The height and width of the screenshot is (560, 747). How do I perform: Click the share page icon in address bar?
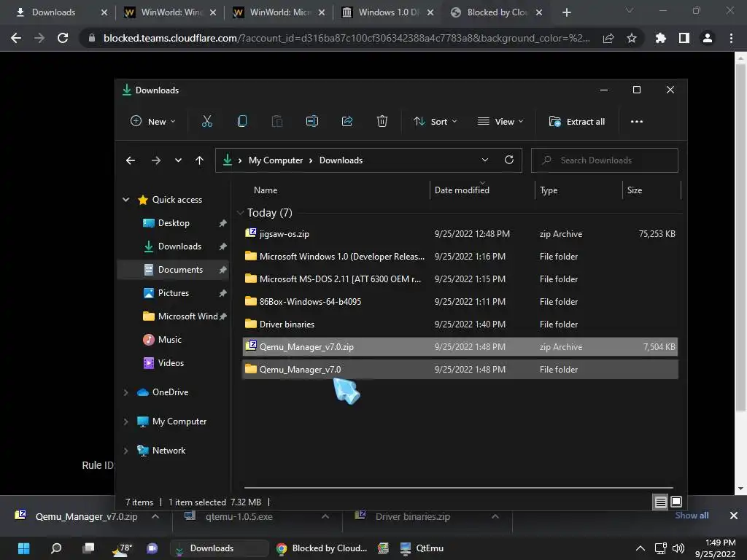click(608, 38)
